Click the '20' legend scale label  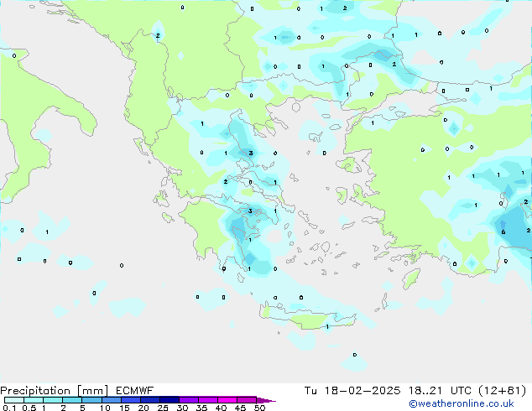(143, 408)
